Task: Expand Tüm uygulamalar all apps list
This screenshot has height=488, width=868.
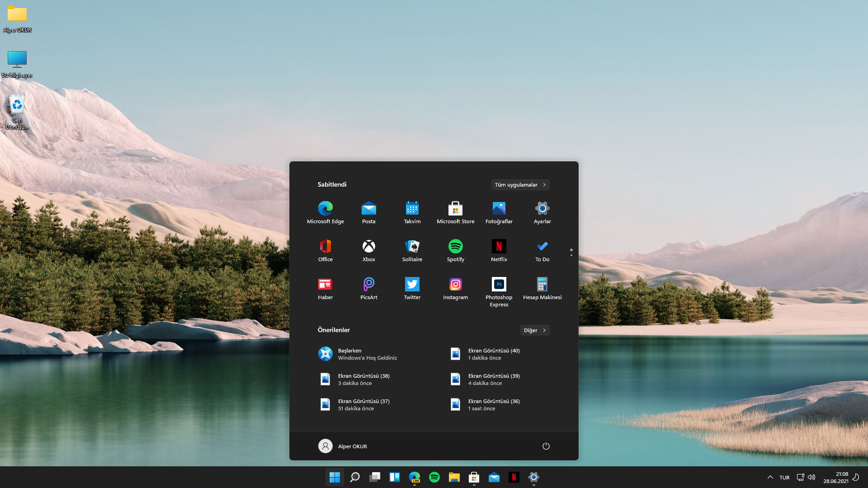Action: click(520, 185)
